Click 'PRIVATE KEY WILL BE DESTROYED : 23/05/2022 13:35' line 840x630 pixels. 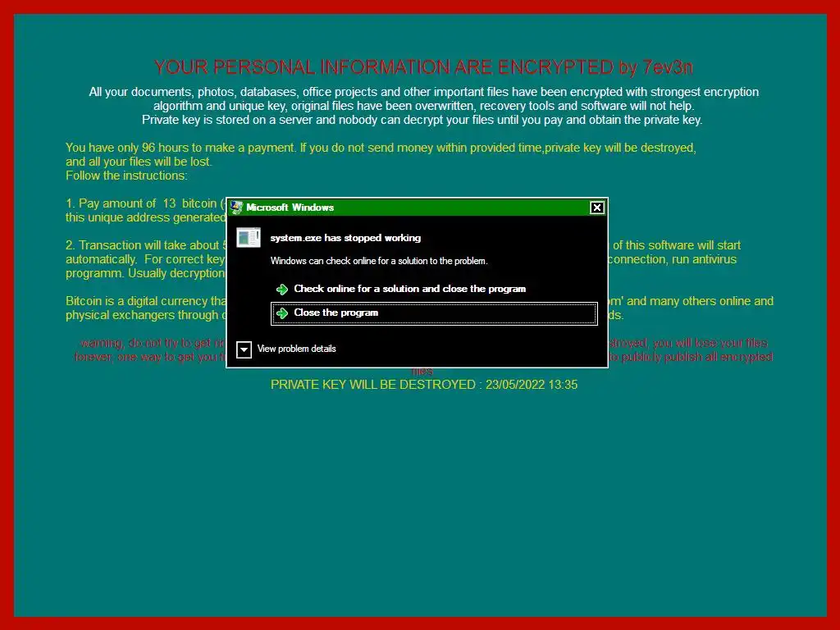coord(424,385)
